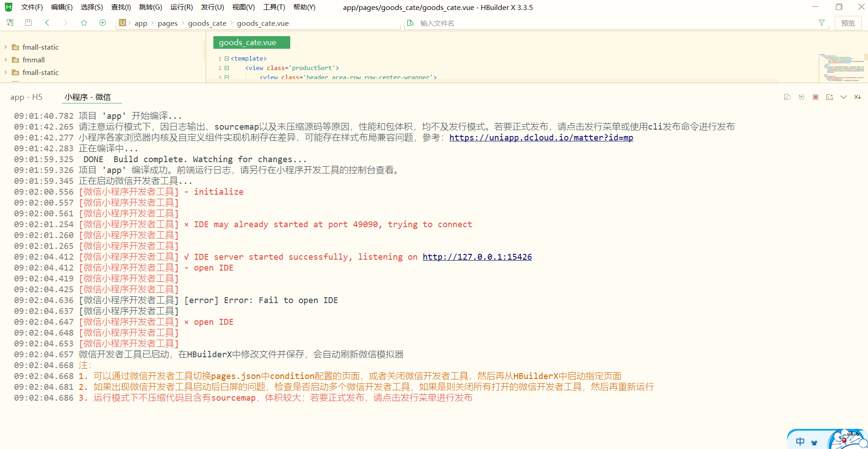868x449 pixels.
Task: Click the new file toolbar icon
Action: (10, 23)
